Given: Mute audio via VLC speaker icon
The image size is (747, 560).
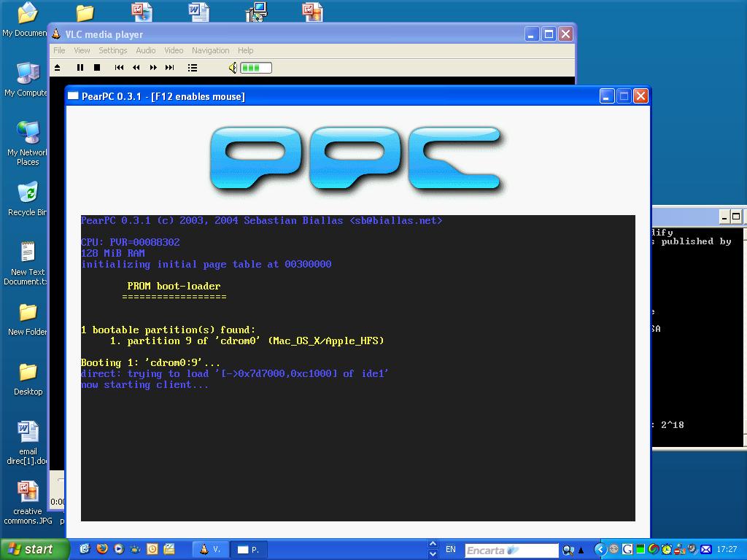Looking at the screenshot, I should [x=233, y=68].
